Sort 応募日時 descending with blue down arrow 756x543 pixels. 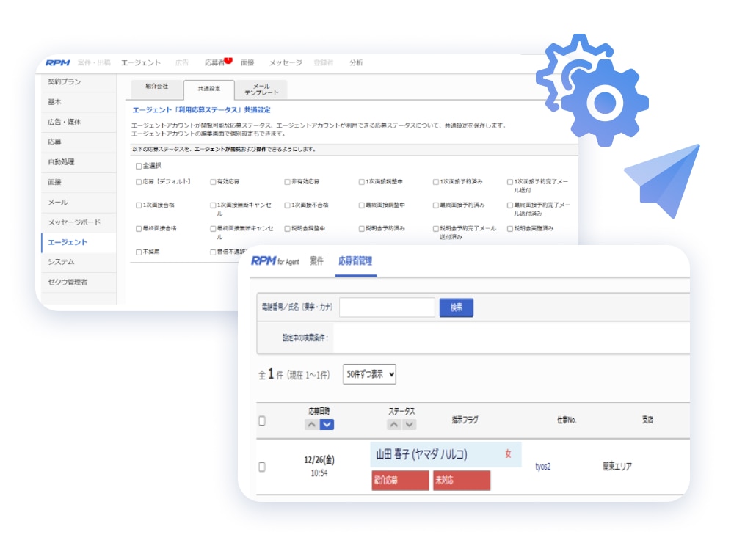pos(327,424)
